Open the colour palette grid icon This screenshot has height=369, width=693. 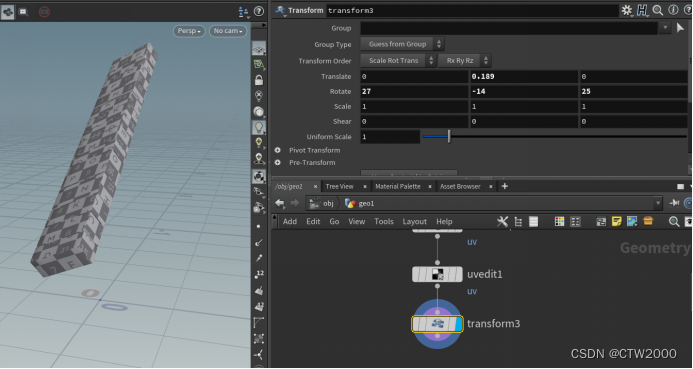(x=560, y=221)
